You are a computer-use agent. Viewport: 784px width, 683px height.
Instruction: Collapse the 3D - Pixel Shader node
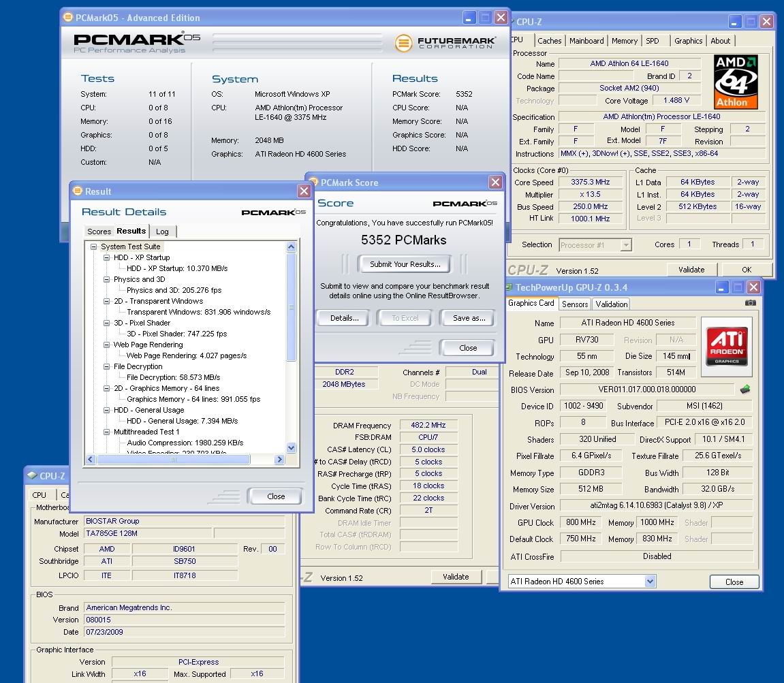tap(106, 323)
